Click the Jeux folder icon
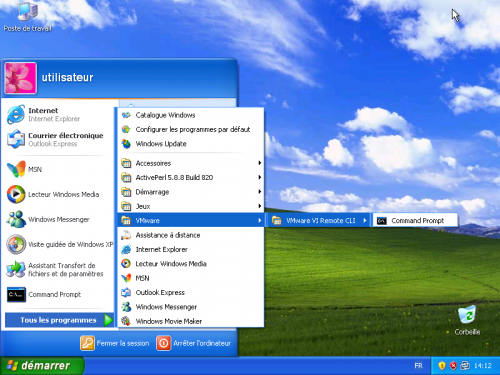This screenshot has width=500, height=375. (x=126, y=206)
